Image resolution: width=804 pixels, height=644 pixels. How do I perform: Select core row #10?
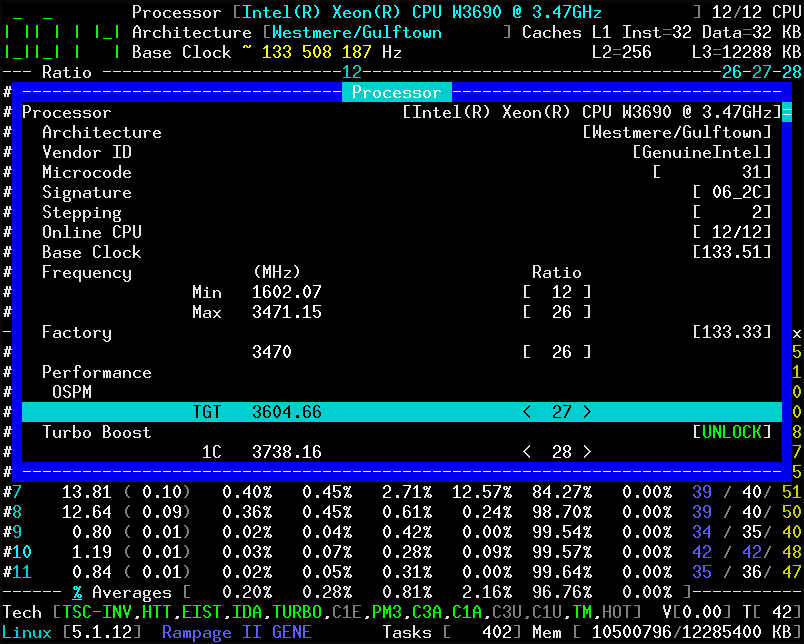click(x=401, y=552)
